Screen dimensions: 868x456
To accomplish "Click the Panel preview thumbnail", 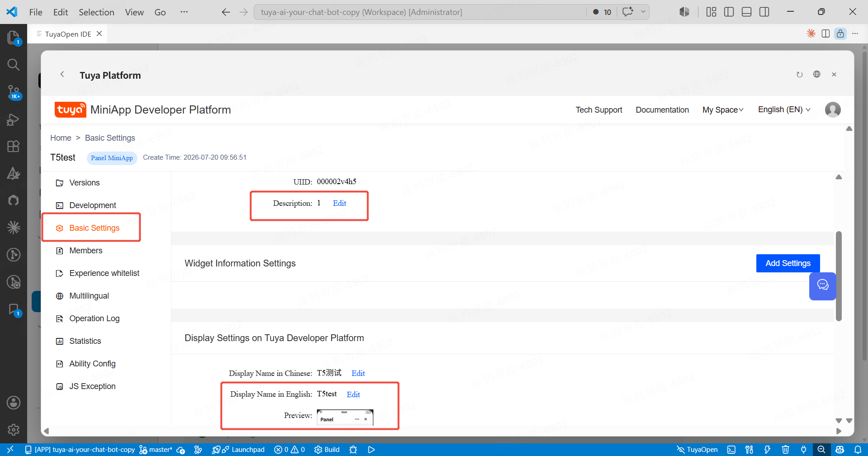I will click(x=345, y=417).
